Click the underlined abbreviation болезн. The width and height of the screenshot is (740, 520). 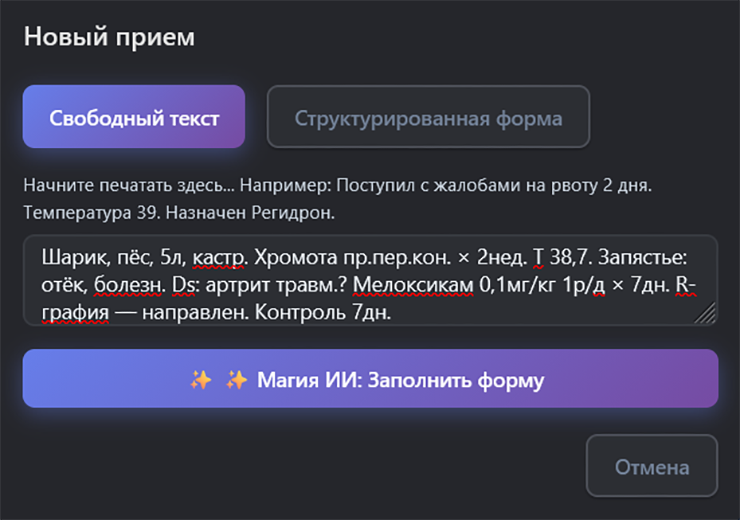coord(128,284)
